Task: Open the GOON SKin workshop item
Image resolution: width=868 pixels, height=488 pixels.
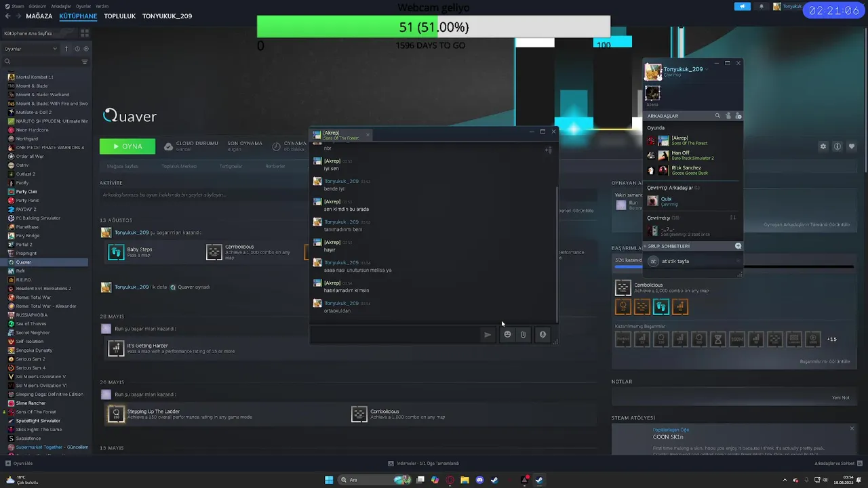Action: [668, 437]
